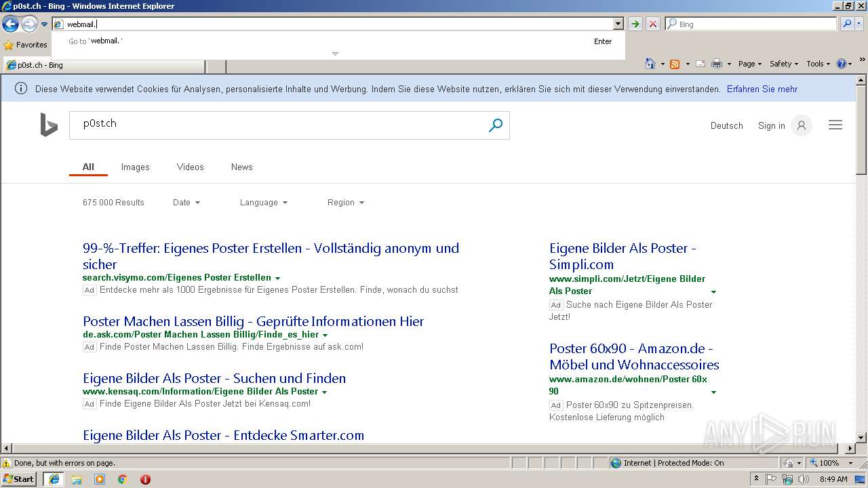
Task: Open the Tools menu
Action: [818, 64]
